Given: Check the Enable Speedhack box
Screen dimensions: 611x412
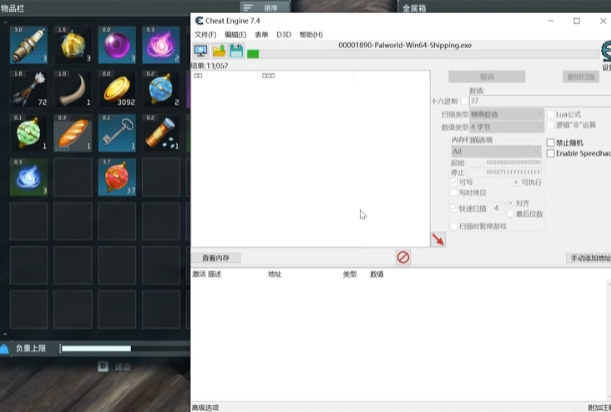Looking at the screenshot, I should [551, 153].
